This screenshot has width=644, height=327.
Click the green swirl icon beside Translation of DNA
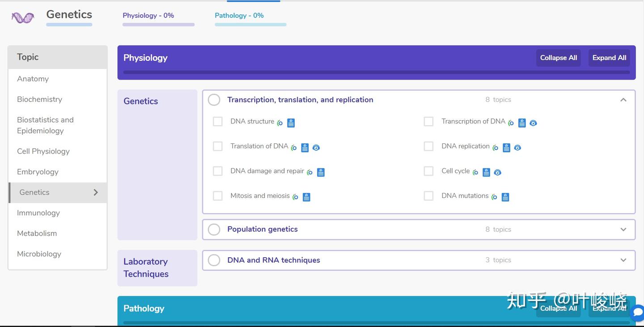coord(294,147)
